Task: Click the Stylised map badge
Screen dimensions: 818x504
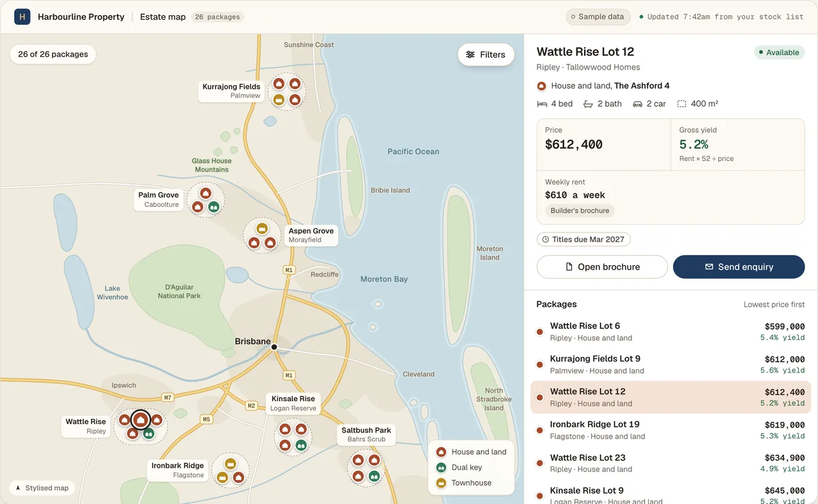Action: tap(42, 488)
